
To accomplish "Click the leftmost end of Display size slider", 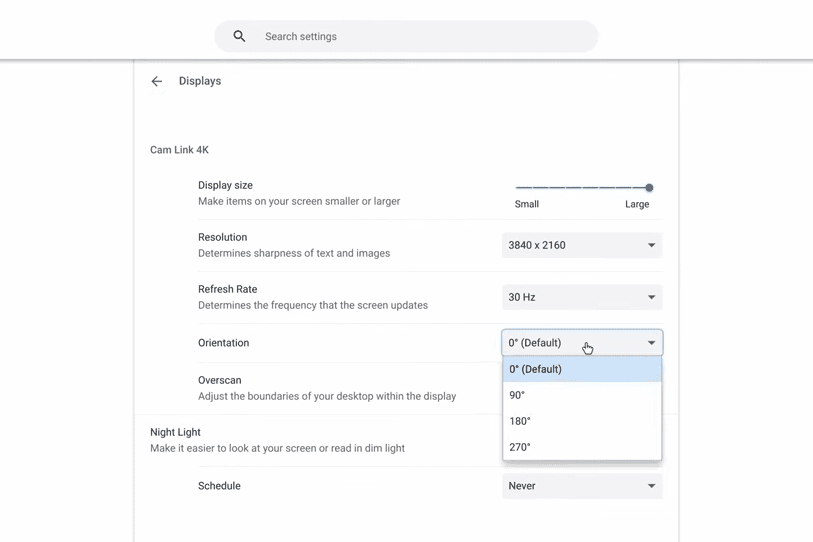I will click(x=517, y=187).
